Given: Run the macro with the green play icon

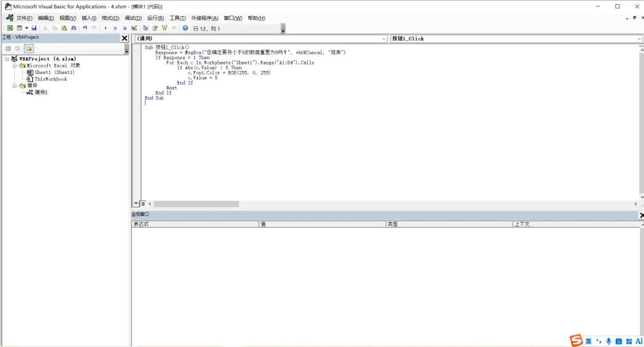Looking at the screenshot, I should [106, 28].
